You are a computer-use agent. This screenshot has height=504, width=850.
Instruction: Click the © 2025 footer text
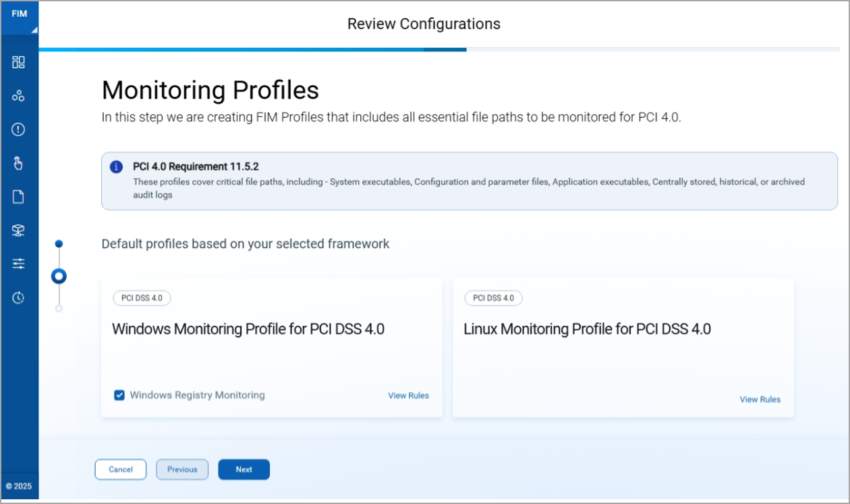point(19,486)
